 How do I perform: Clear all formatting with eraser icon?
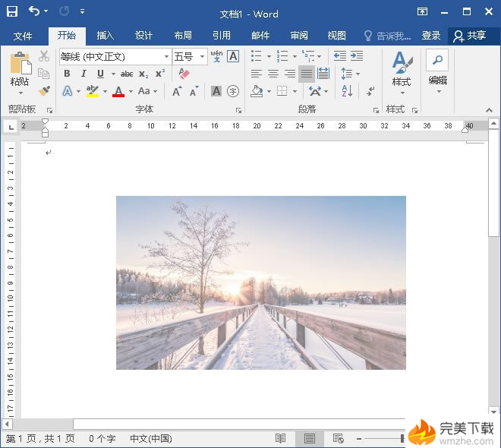click(184, 74)
